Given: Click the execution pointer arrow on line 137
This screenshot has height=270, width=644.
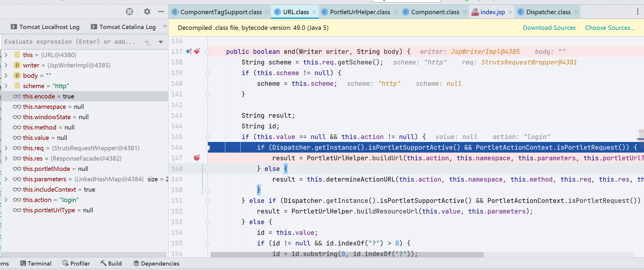Looking at the screenshot, I should tap(188, 51).
